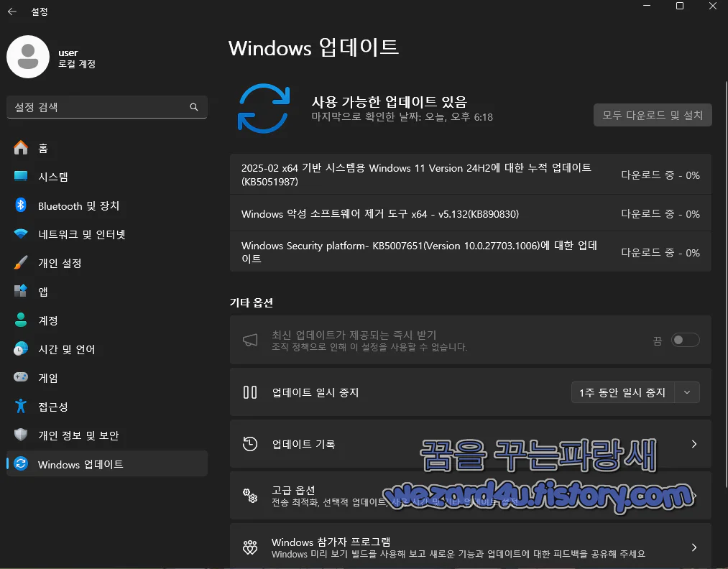Click user 로컬 계정 name text
This screenshot has width=728, height=569.
(77, 58)
